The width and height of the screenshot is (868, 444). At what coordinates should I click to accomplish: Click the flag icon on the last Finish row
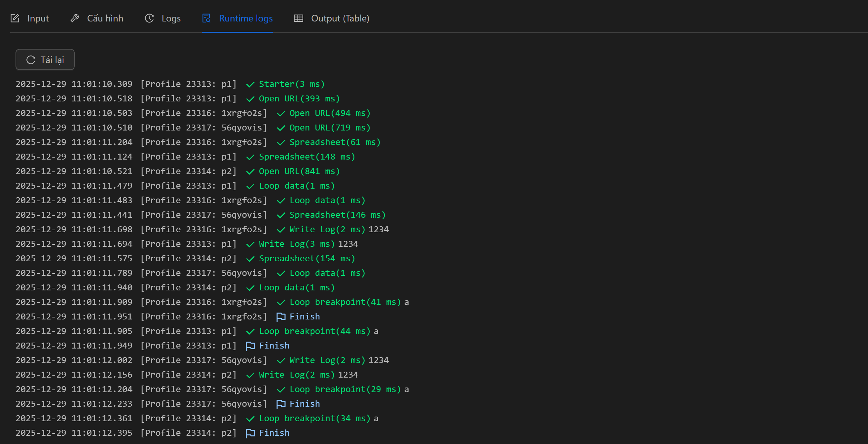tap(250, 433)
